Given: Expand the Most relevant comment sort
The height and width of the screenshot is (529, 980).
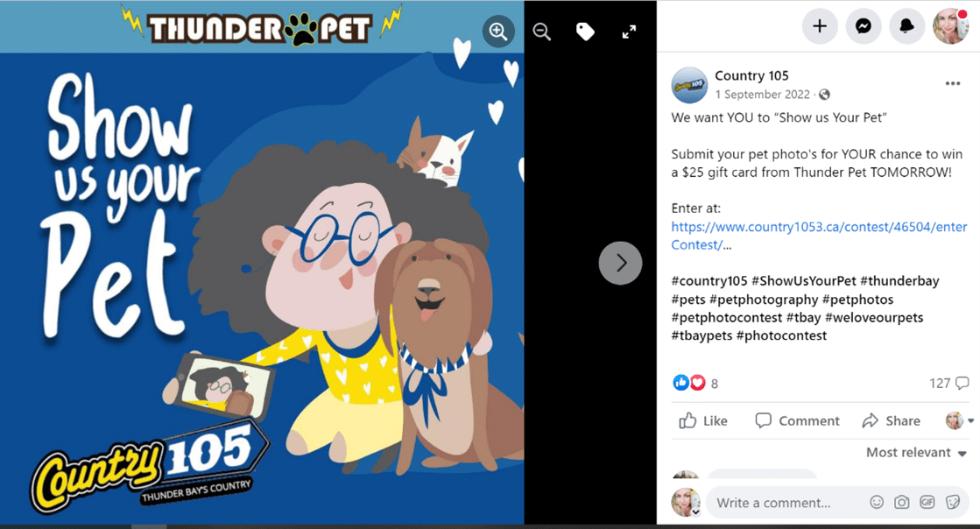Looking at the screenshot, I should click(x=915, y=453).
